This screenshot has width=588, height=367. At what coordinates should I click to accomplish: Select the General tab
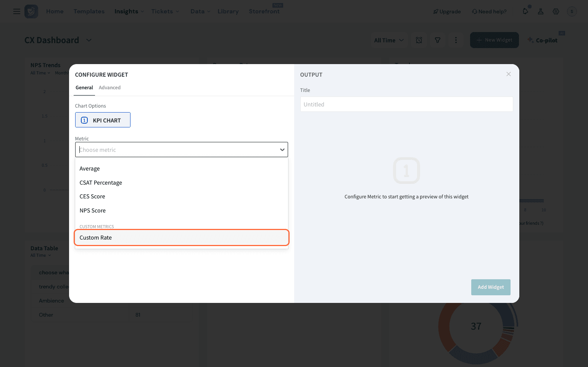[84, 88]
